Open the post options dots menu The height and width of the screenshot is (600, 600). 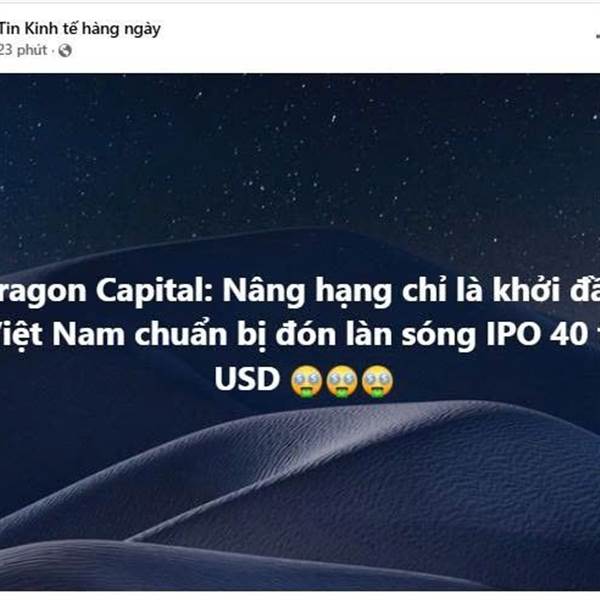[598, 37]
